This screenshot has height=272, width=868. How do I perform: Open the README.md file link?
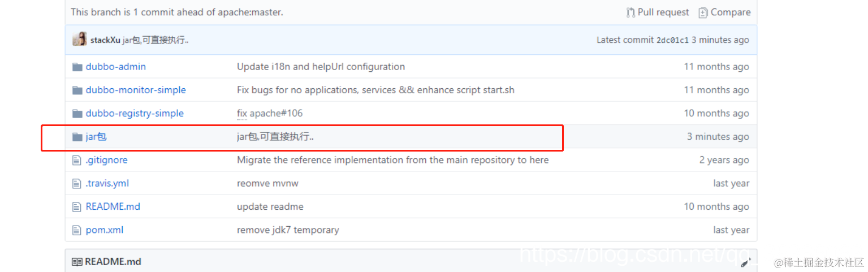pos(113,207)
